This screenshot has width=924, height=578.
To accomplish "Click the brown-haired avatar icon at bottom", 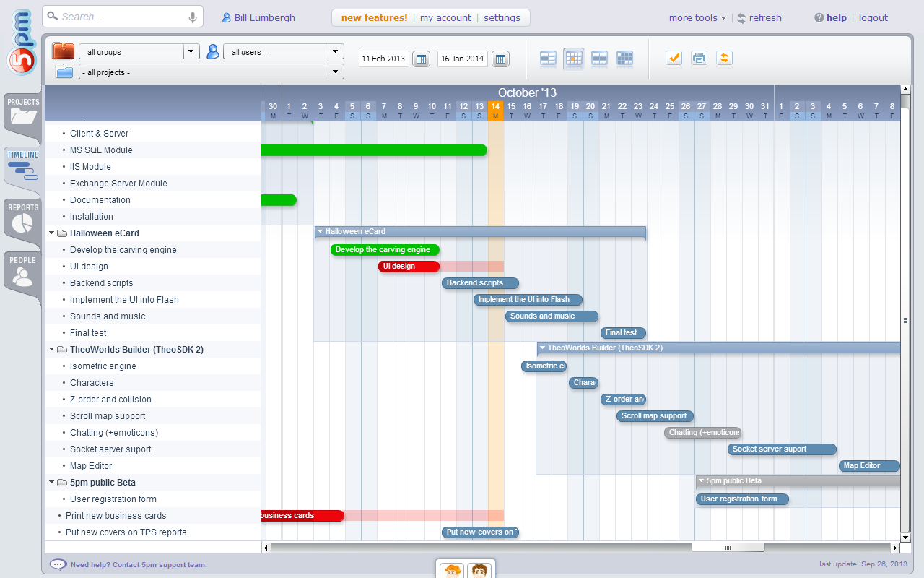I will [479, 571].
